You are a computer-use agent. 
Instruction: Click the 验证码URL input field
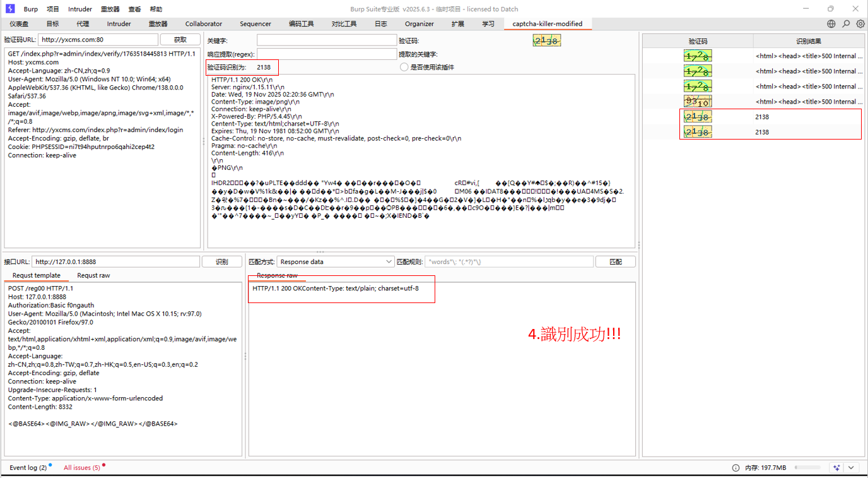(98, 40)
